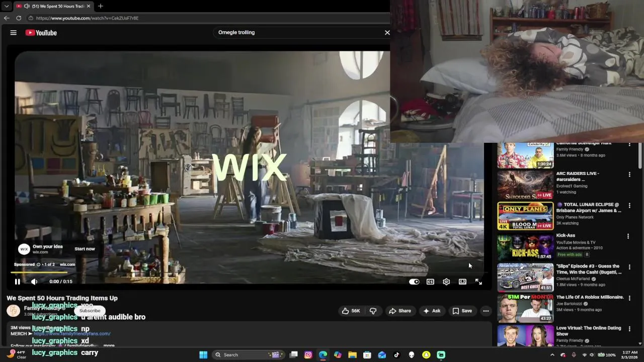
Task: Go to the YouTube home logo
Action: point(41,33)
